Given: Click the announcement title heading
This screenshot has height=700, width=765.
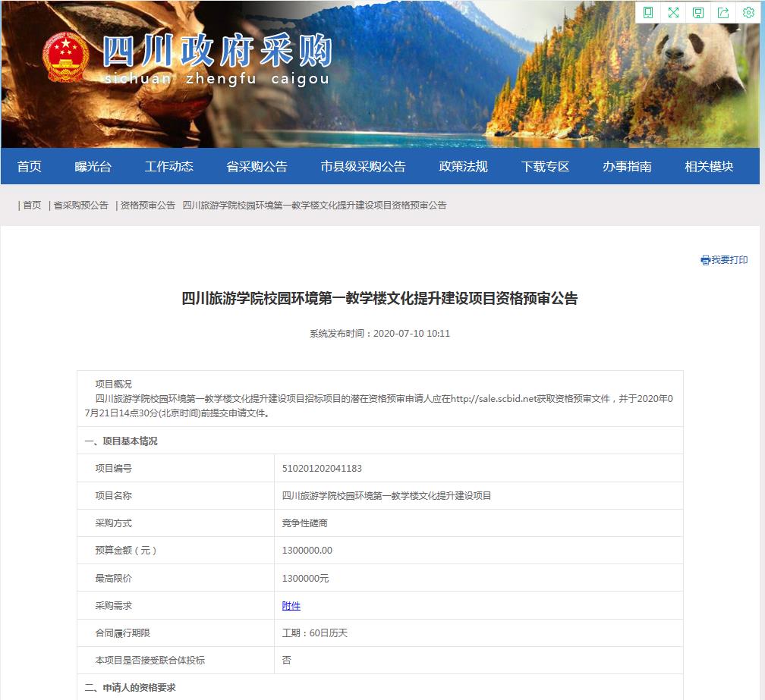Looking at the screenshot, I should tap(379, 298).
